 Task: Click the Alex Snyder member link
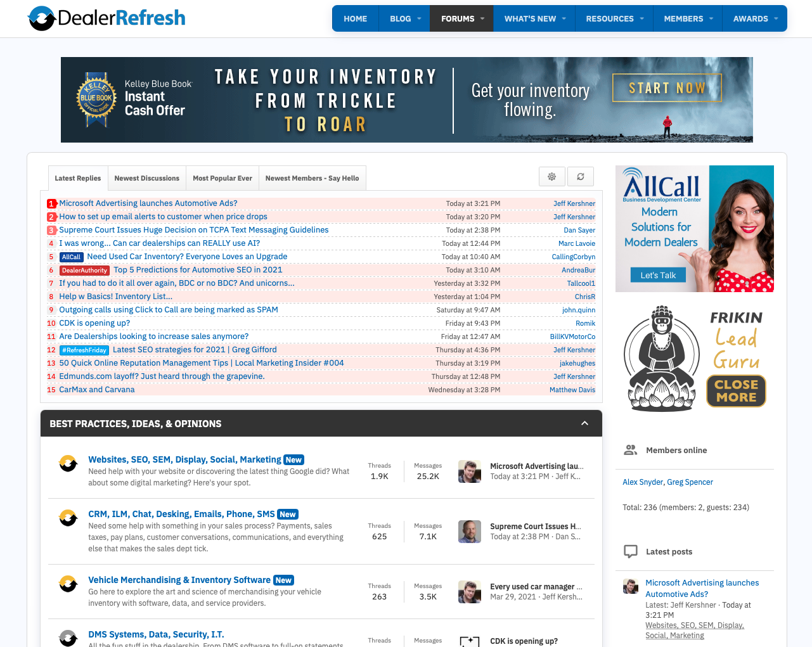[642, 482]
